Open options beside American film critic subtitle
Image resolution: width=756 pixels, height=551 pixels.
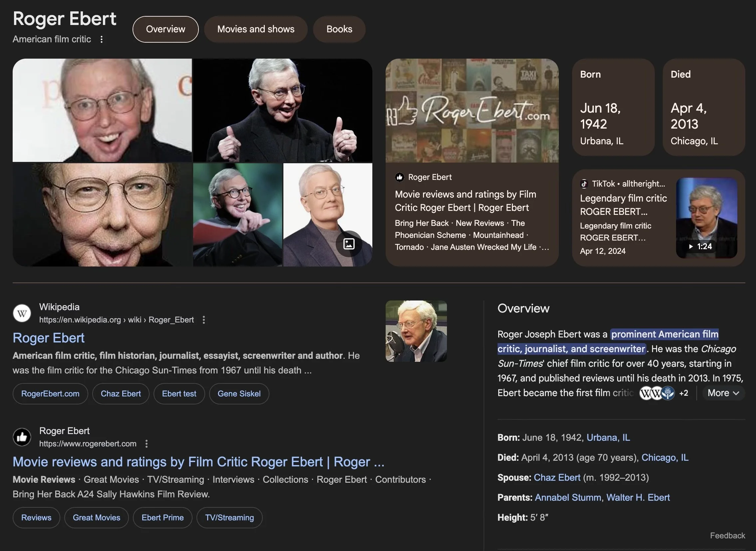[102, 39]
